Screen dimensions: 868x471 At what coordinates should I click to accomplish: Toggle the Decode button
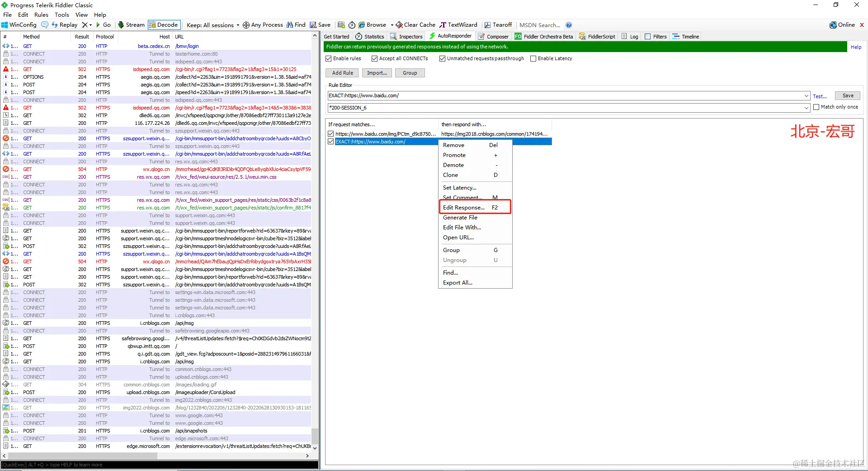[164, 25]
